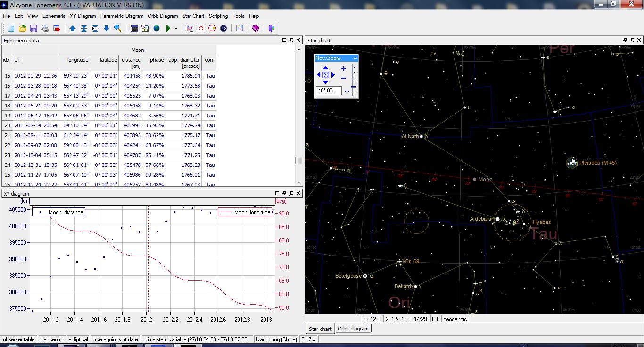Click the date/time settings icon with clock
The image size is (644, 347).
click(145, 28)
